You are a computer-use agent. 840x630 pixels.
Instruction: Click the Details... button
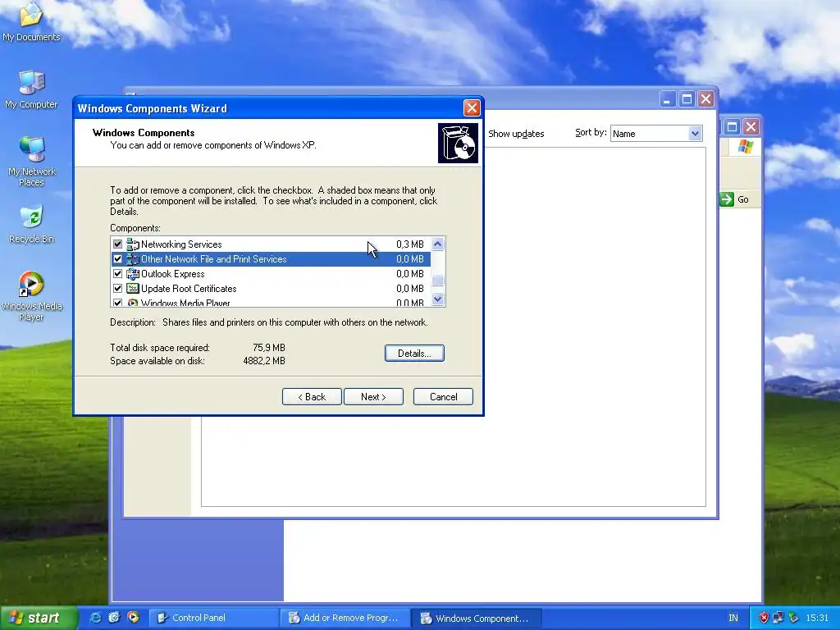[x=414, y=354]
